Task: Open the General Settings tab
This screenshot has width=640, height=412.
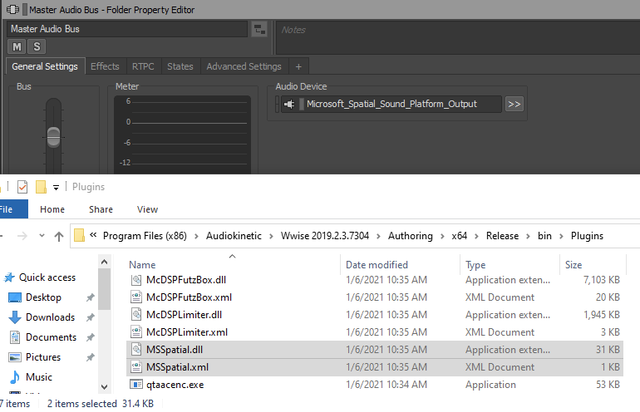Action: (x=45, y=67)
